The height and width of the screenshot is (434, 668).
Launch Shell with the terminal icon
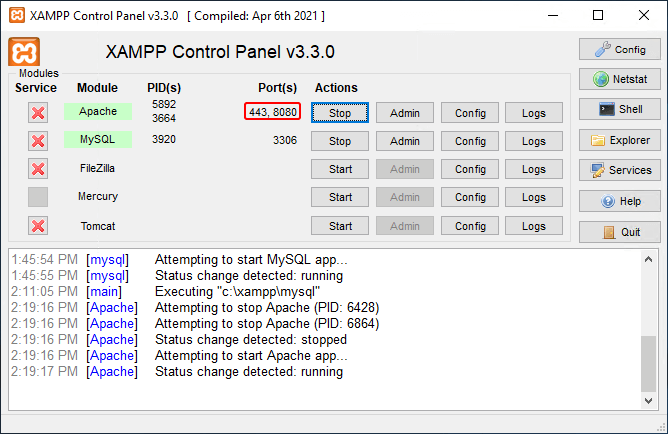619,109
